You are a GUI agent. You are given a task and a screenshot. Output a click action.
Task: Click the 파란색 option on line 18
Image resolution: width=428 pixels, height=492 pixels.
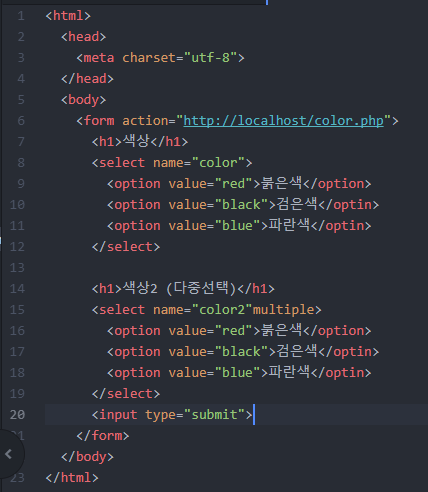(x=239, y=373)
